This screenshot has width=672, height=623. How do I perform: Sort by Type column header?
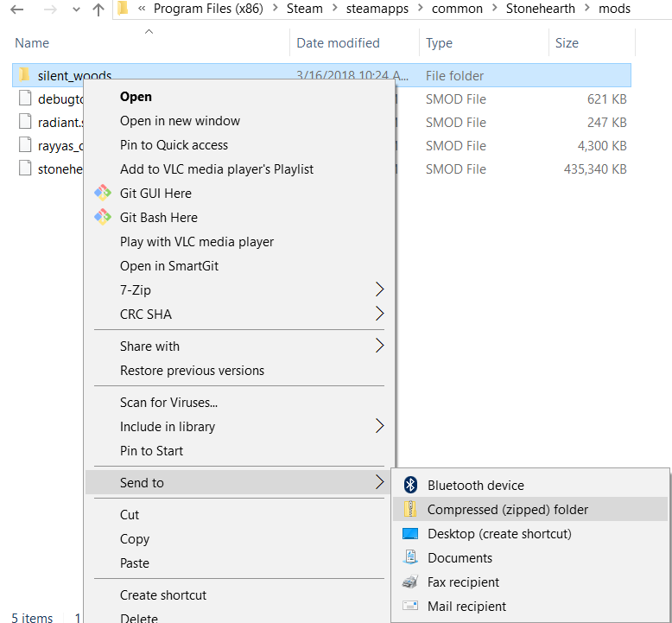(x=439, y=43)
